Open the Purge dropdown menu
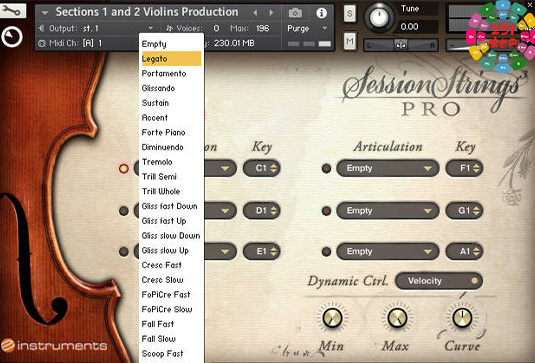Image resolution: width=535 pixels, height=363 pixels. [307, 28]
